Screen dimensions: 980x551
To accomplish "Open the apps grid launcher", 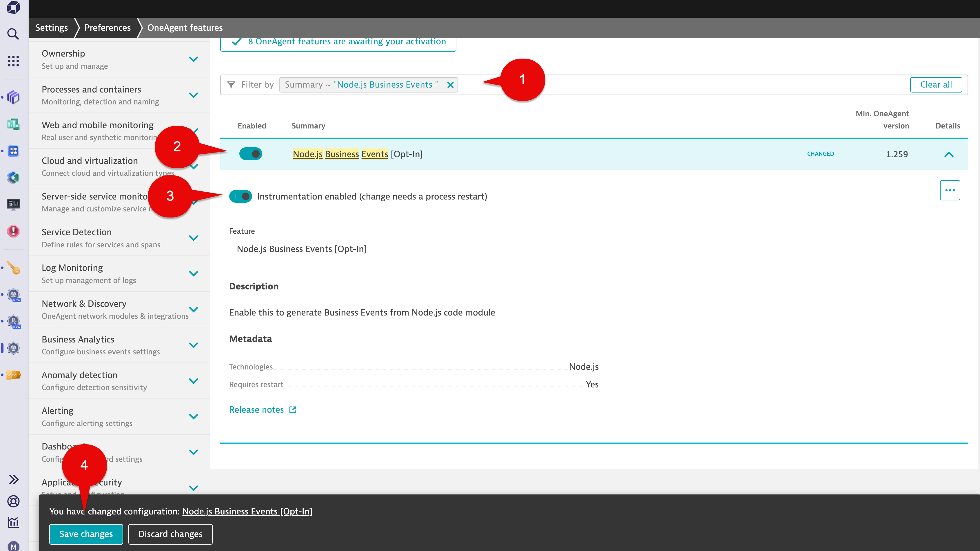I will (x=13, y=61).
